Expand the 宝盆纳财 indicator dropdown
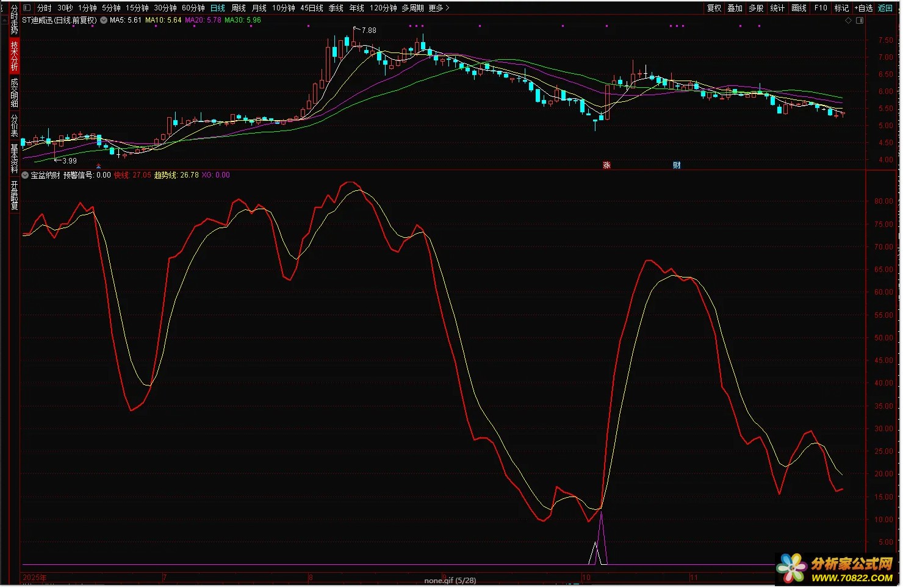 click(25, 175)
